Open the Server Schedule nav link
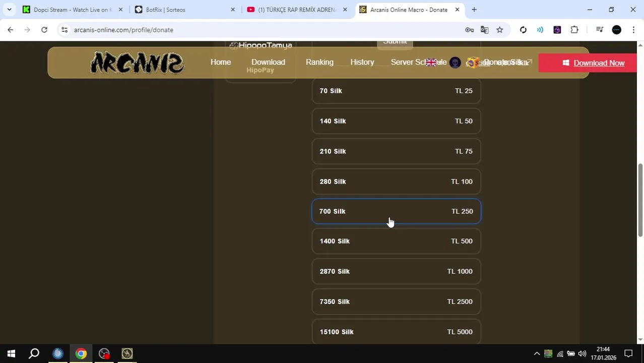644x363 pixels. click(418, 62)
